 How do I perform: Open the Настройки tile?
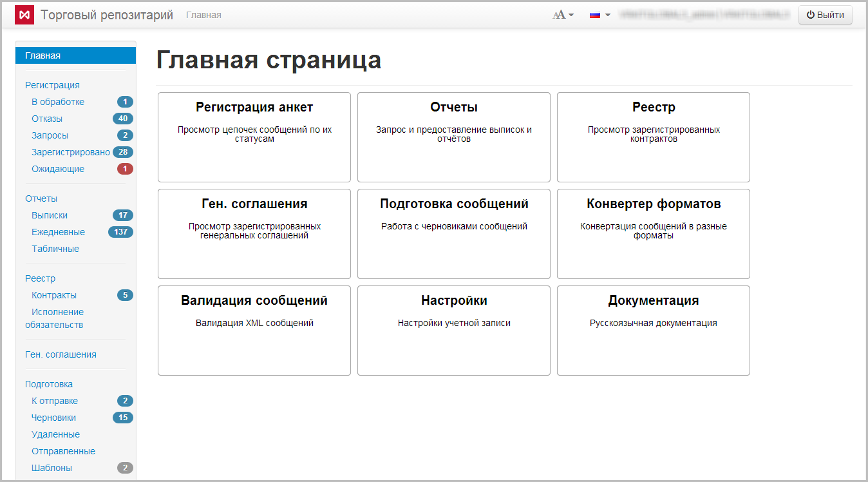454,330
